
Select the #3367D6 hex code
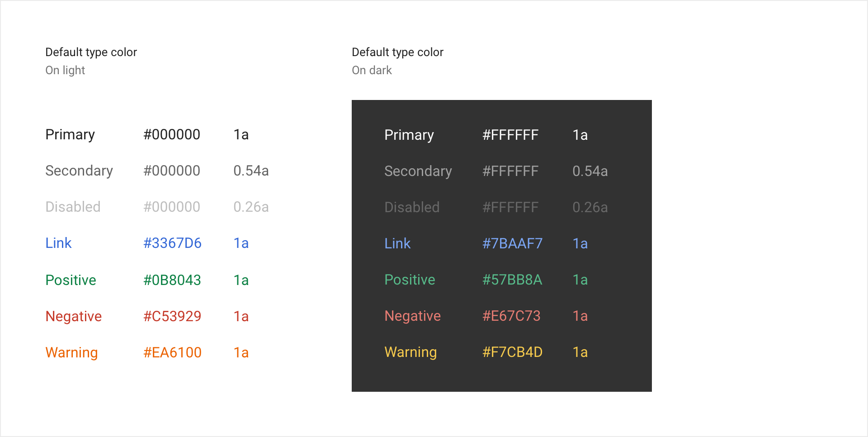pyautogui.click(x=172, y=243)
